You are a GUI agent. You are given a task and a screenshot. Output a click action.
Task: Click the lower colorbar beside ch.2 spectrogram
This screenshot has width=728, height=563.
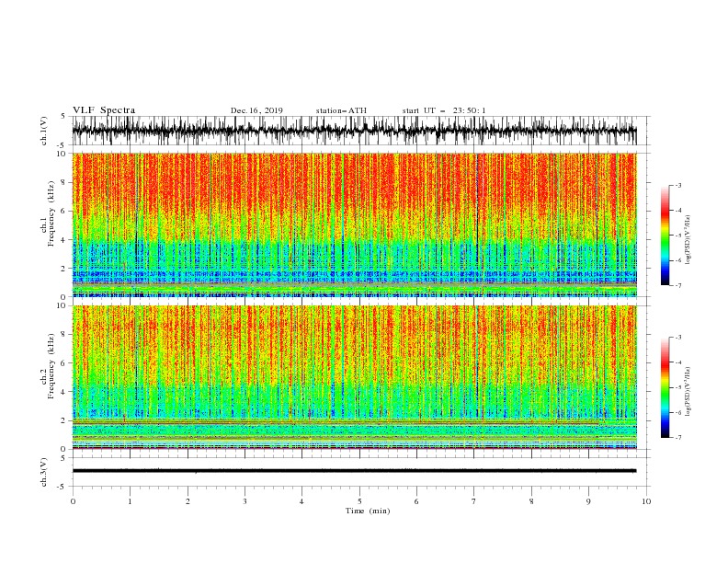[x=665, y=387]
